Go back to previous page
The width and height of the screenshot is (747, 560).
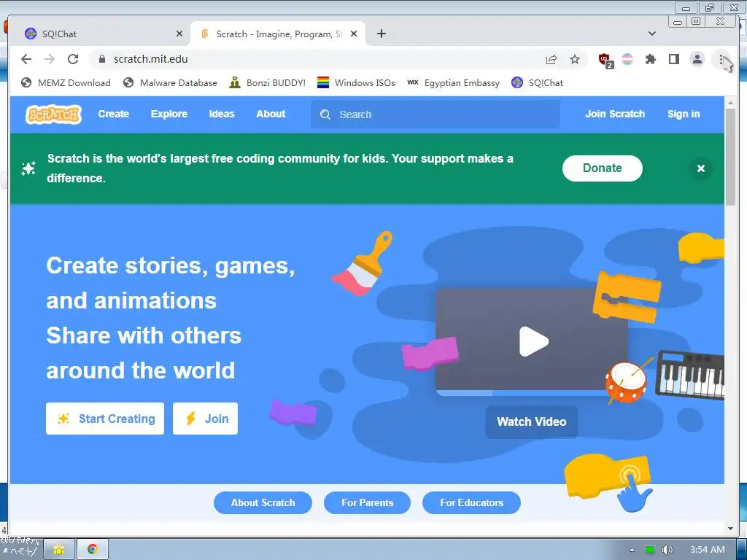pos(26,59)
